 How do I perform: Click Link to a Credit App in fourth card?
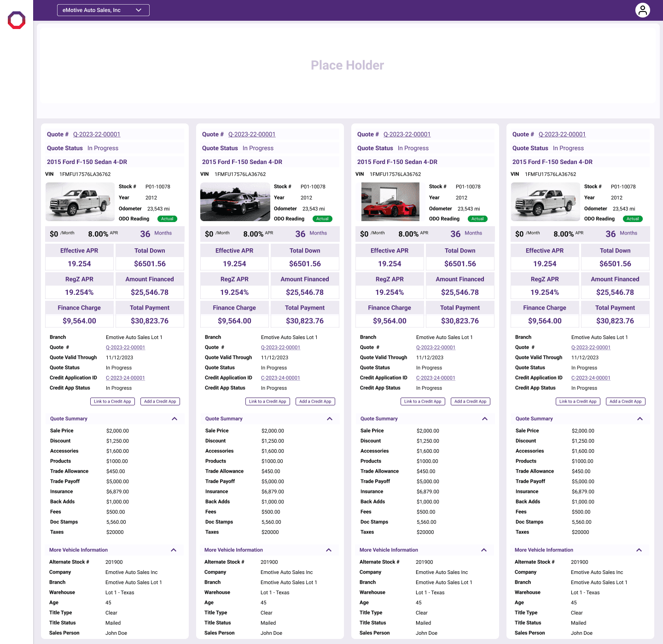(578, 402)
